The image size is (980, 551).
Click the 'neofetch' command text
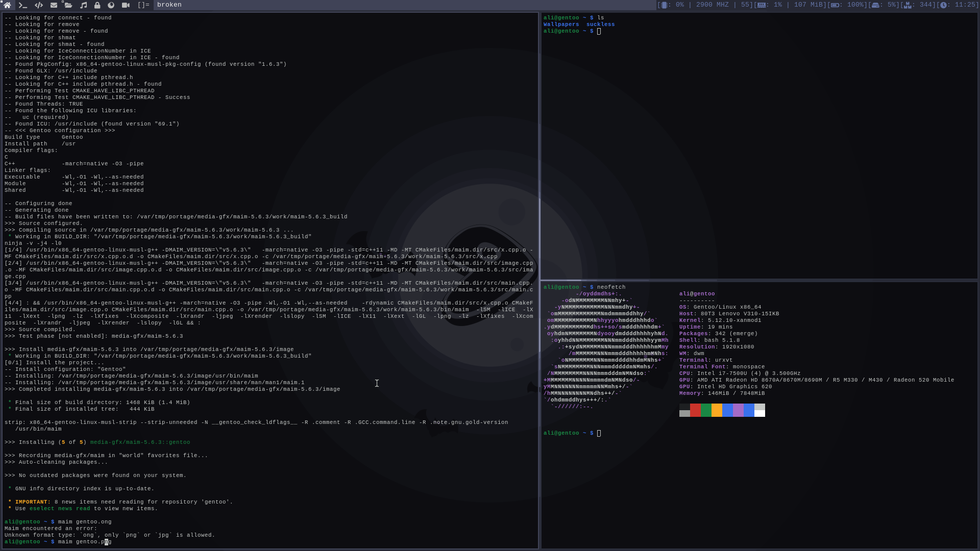[611, 287]
